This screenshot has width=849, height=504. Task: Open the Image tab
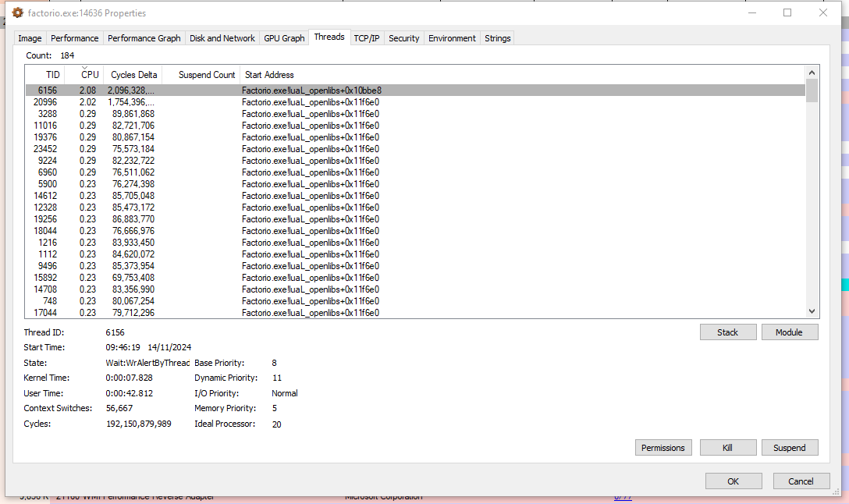30,38
